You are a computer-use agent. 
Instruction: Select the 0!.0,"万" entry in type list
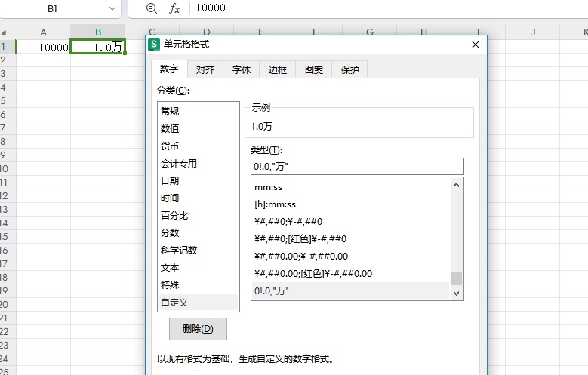(350, 291)
